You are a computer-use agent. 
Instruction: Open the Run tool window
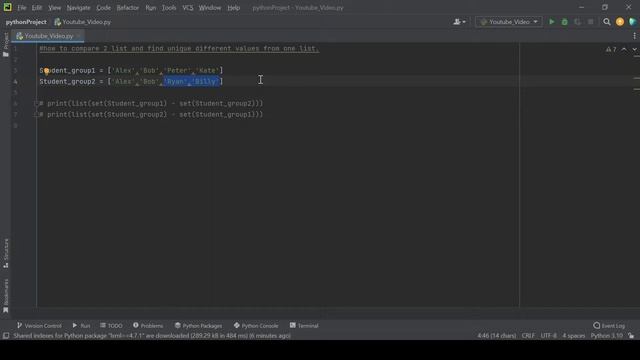tap(81, 326)
